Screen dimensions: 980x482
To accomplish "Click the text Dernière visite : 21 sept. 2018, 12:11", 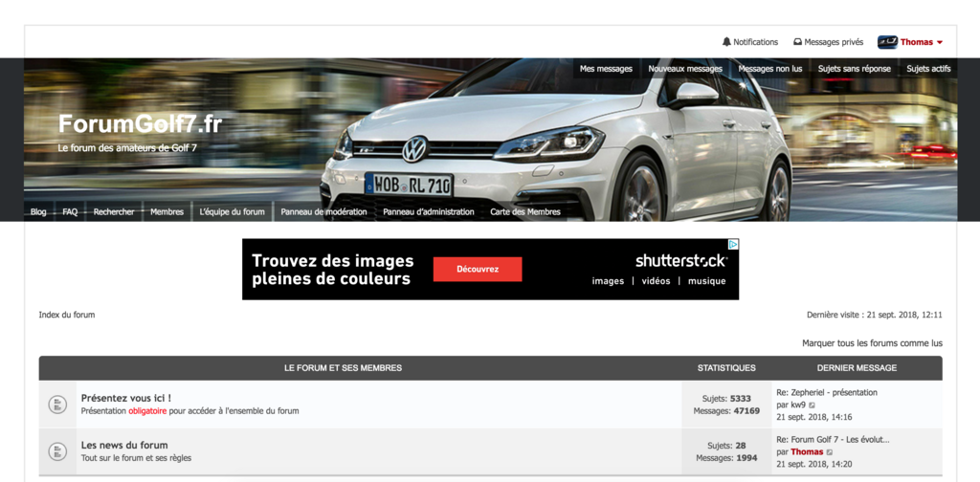I will pos(875,315).
